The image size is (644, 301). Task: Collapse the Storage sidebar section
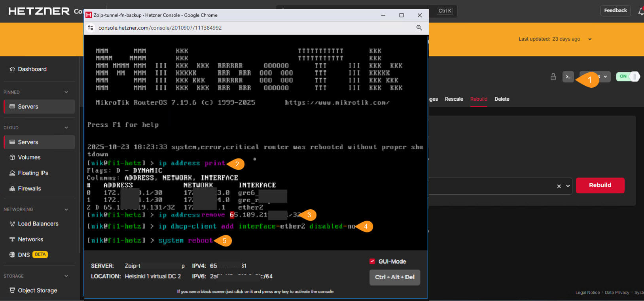pyautogui.click(x=66, y=276)
